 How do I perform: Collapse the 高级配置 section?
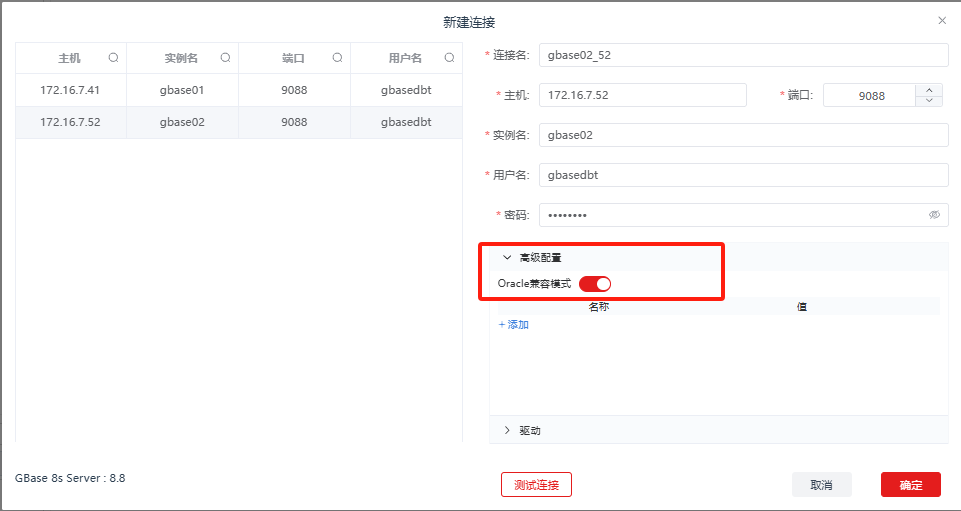point(507,257)
